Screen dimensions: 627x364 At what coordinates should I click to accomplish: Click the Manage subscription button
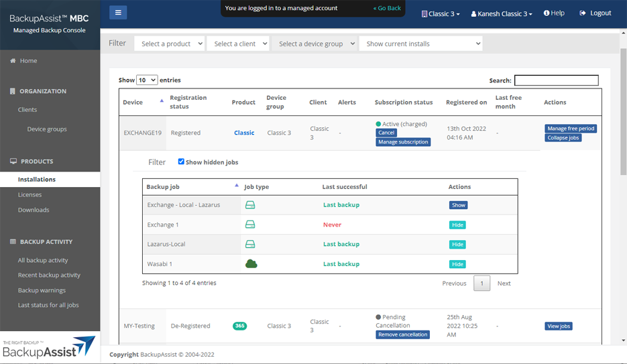click(x=403, y=142)
